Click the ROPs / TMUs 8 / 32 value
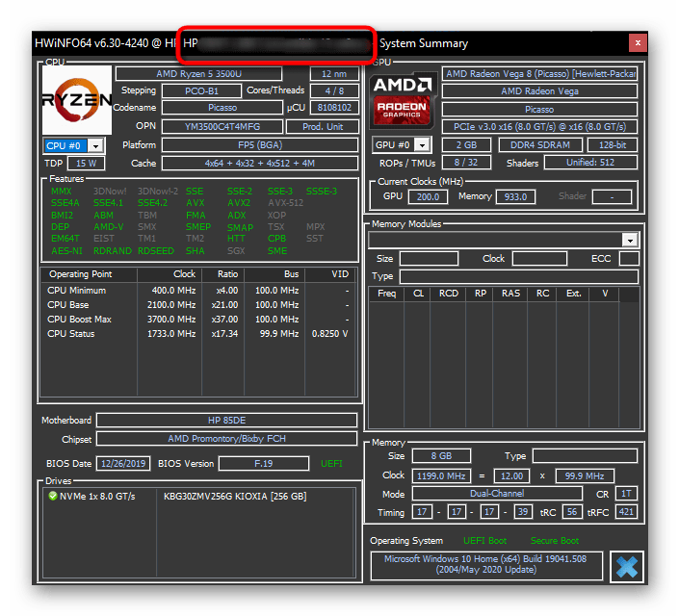This screenshot has width=679, height=616. tap(466, 163)
